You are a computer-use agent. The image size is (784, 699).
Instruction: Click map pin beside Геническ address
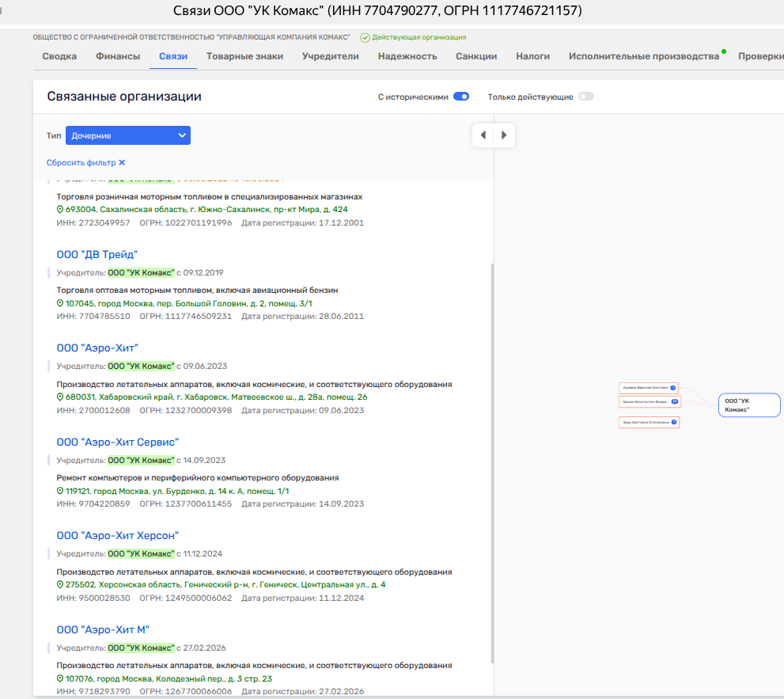[x=60, y=584]
